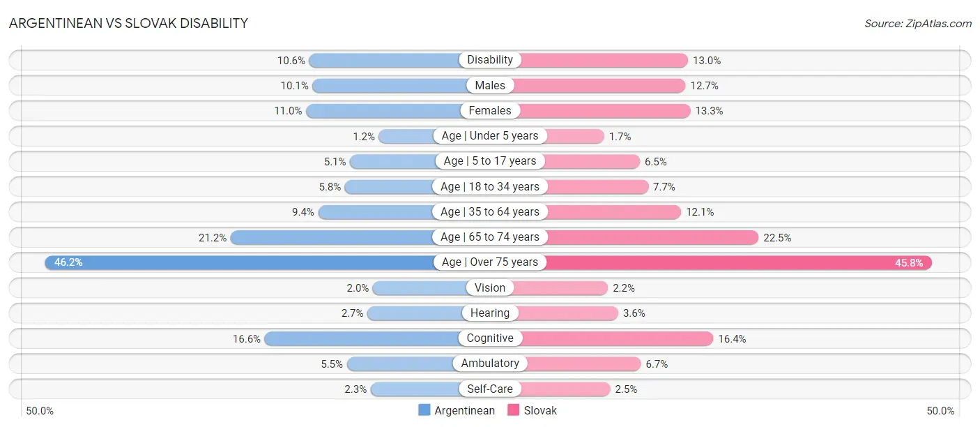
Task: Click the Cognitive category label
Action: pyautogui.click(x=490, y=338)
